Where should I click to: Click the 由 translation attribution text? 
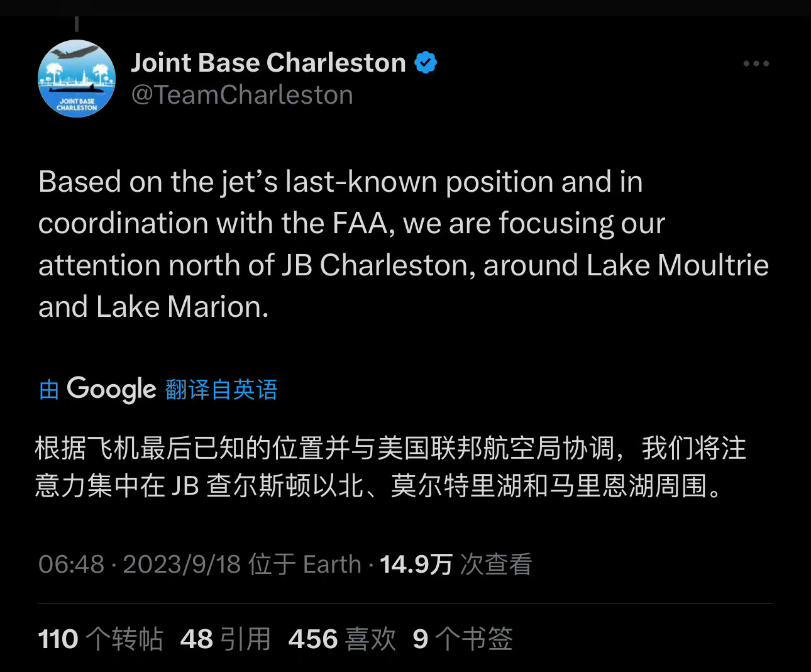(x=49, y=389)
